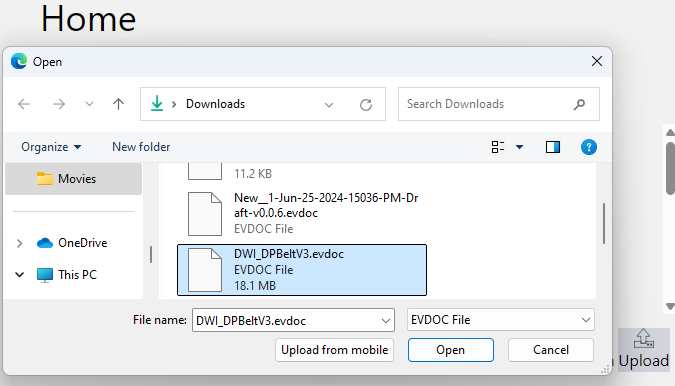The height and width of the screenshot is (386, 675).
Task: Go forward using the right arrow
Action: (59, 104)
